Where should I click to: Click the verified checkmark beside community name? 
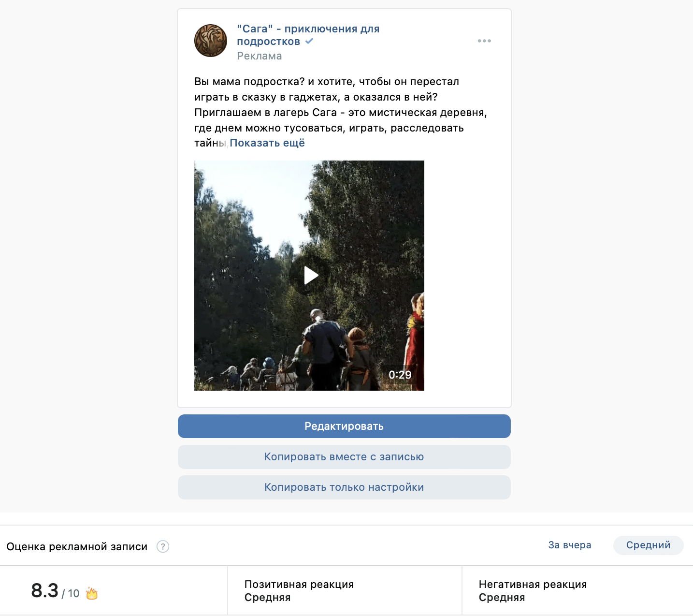(309, 42)
